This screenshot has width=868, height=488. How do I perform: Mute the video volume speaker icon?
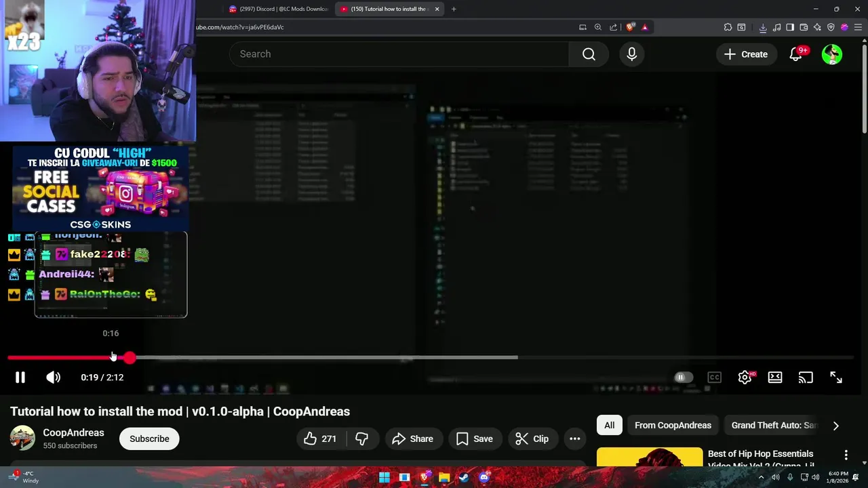(x=53, y=378)
